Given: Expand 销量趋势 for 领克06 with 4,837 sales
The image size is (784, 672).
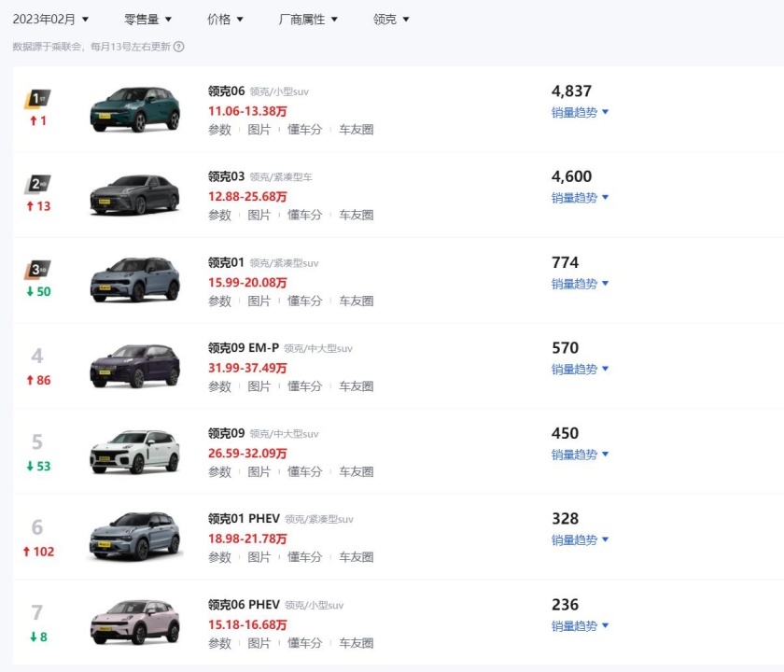Looking at the screenshot, I should 580,112.
